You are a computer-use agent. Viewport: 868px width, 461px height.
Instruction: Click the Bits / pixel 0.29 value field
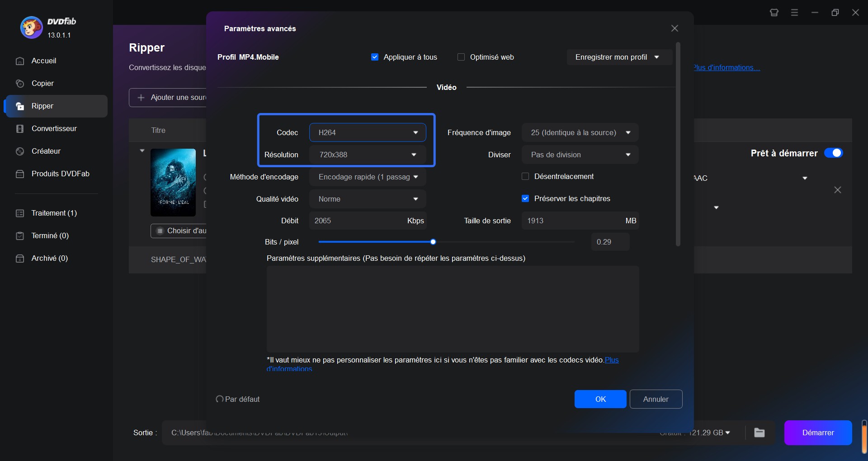coord(610,242)
